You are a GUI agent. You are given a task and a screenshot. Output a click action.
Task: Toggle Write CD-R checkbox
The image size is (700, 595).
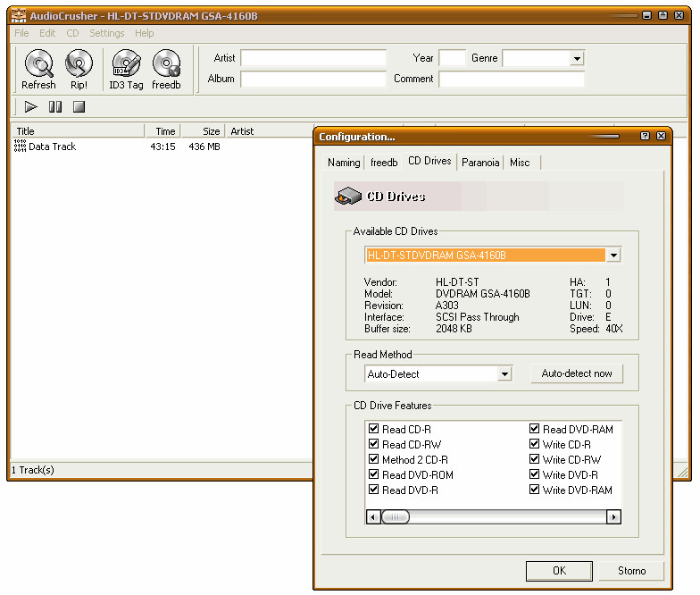(534, 444)
